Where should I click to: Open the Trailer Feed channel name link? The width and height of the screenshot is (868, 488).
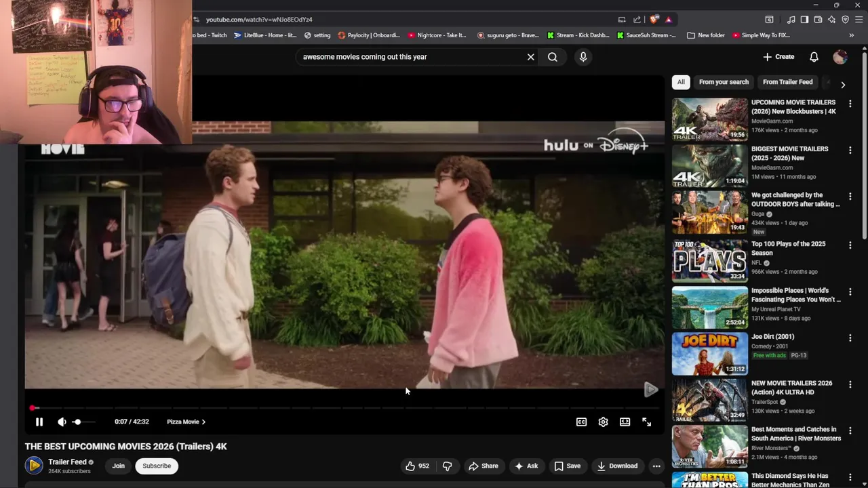[x=67, y=462]
